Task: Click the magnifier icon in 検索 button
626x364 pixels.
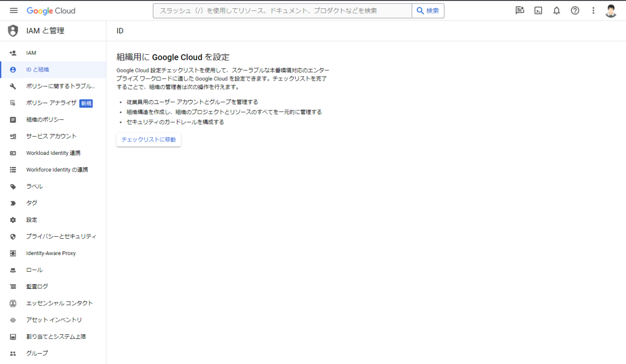Action: [x=419, y=10]
